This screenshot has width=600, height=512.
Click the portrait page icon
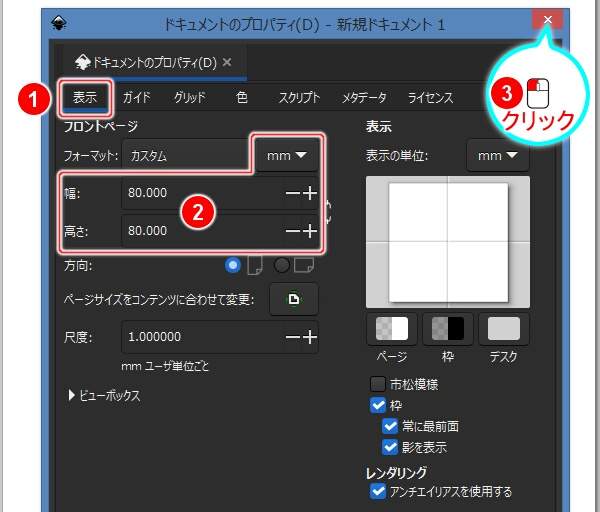pos(255,265)
